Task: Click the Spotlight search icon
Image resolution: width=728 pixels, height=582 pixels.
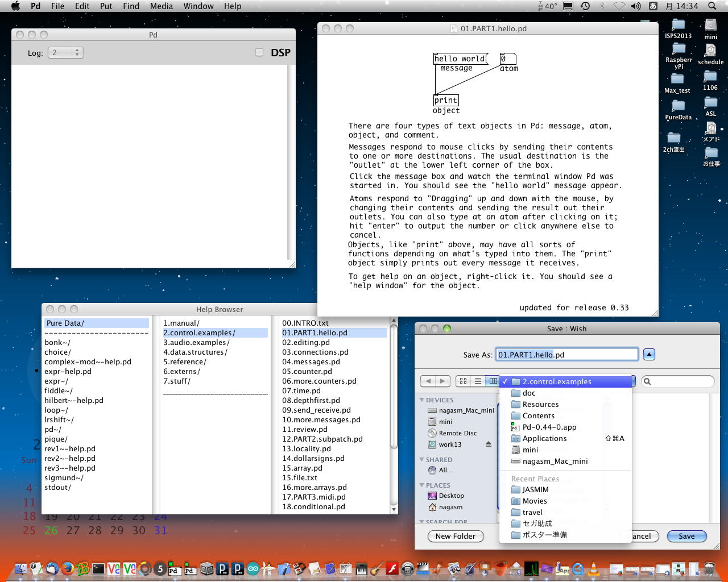Action: [712, 6]
